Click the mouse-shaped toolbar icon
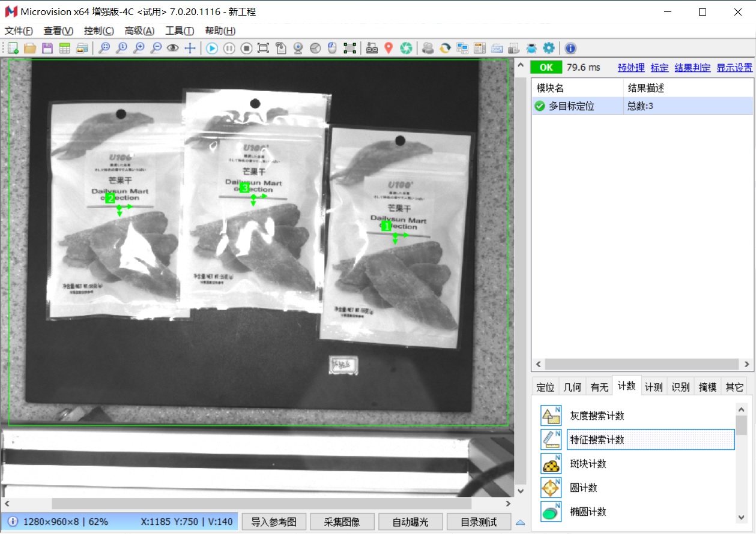The width and height of the screenshot is (756, 534). (333, 49)
